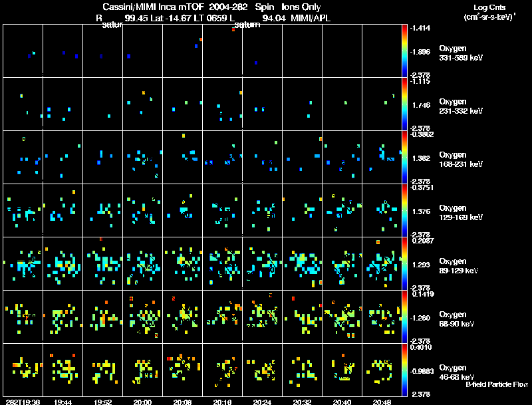Viewport: 532px width, 405px height.
Task: Open the Oxygen 231-332 keV panel at 19:44
Action: pyautogui.click(x=63, y=104)
